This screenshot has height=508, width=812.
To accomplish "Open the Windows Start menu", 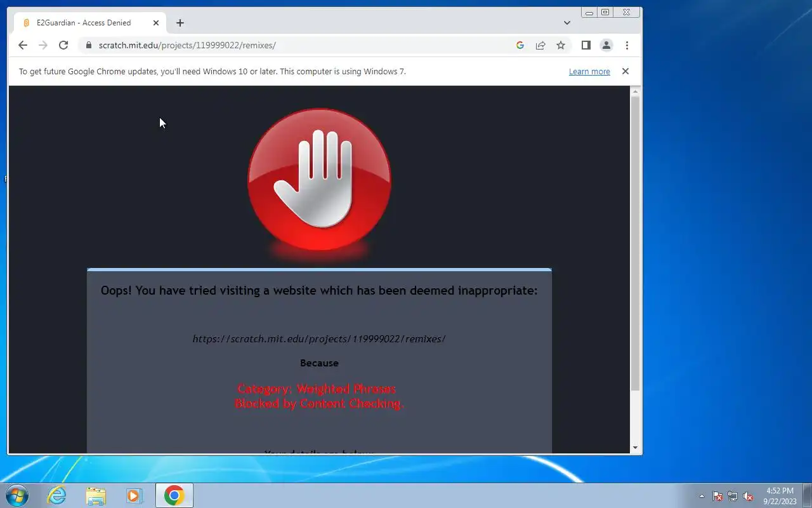I will (x=16, y=495).
